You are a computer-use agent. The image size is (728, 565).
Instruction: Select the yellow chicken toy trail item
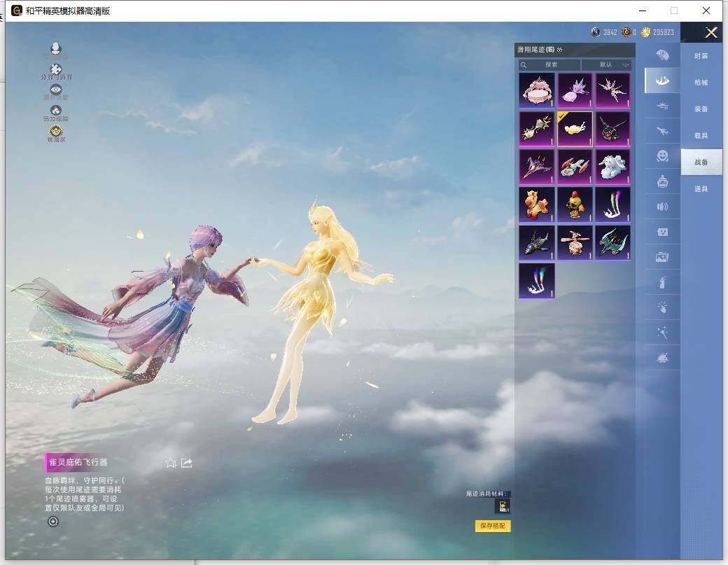pos(575,204)
